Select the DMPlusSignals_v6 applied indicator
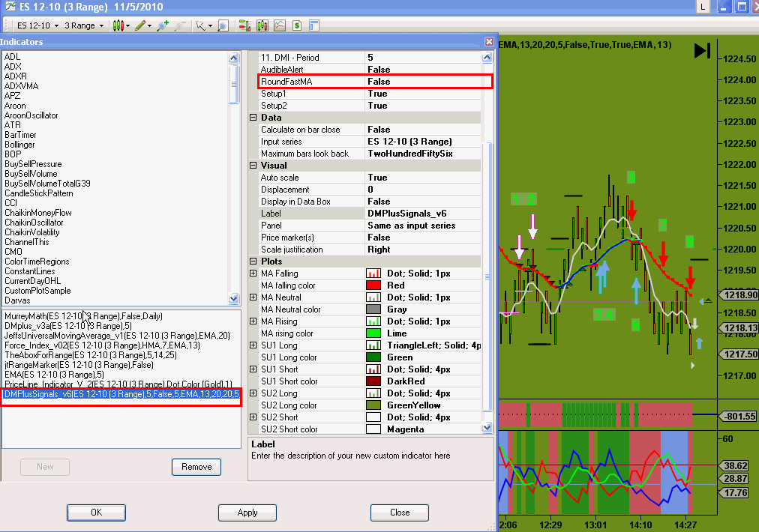This screenshot has height=532, width=759. point(121,394)
